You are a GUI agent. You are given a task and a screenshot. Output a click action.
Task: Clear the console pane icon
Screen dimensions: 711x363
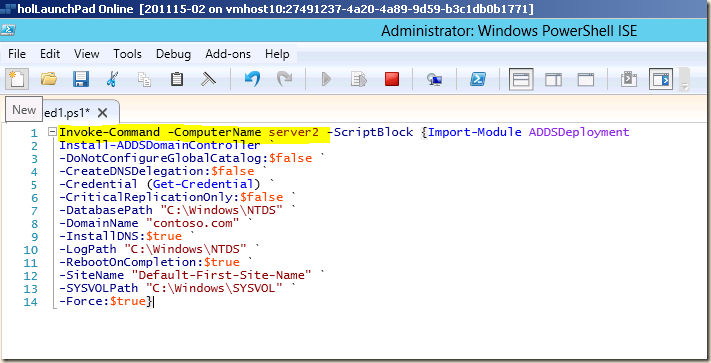point(208,80)
